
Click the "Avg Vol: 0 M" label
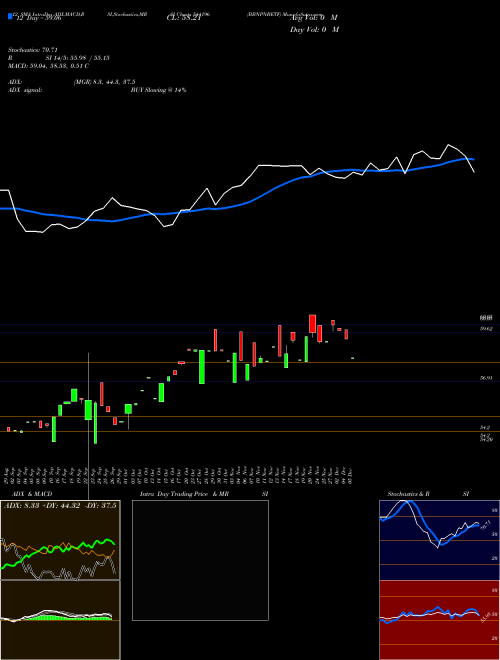[314, 18]
